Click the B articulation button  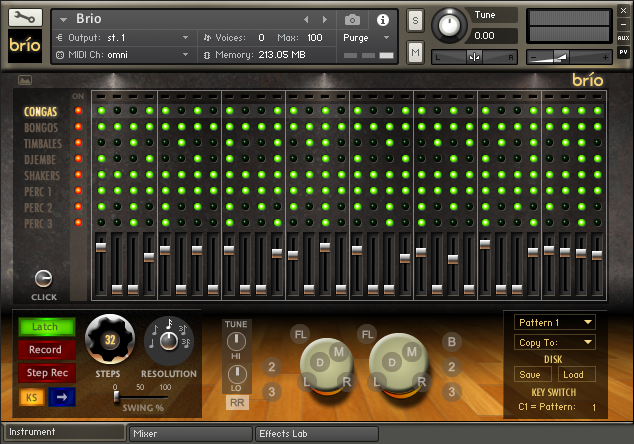(x=452, y=342)
